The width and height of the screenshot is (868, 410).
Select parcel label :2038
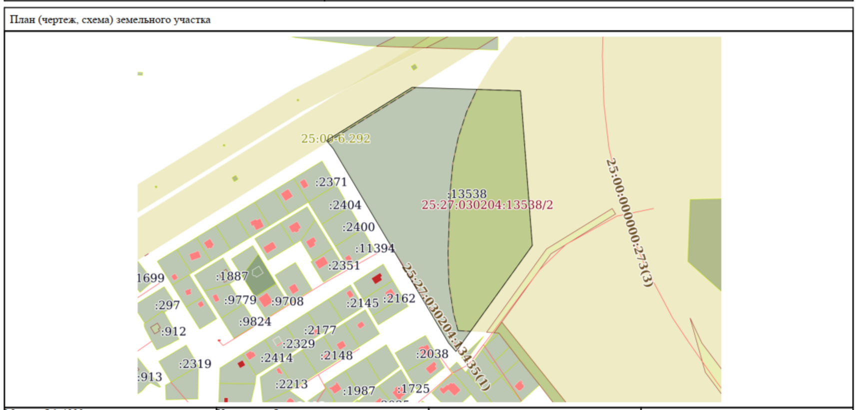point(432,354)
